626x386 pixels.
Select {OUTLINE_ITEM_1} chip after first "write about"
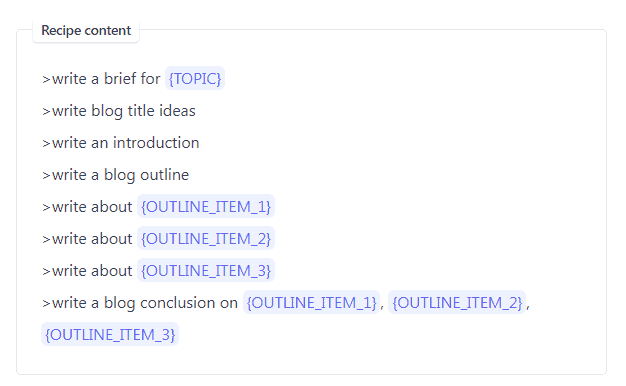pos(206,206)
